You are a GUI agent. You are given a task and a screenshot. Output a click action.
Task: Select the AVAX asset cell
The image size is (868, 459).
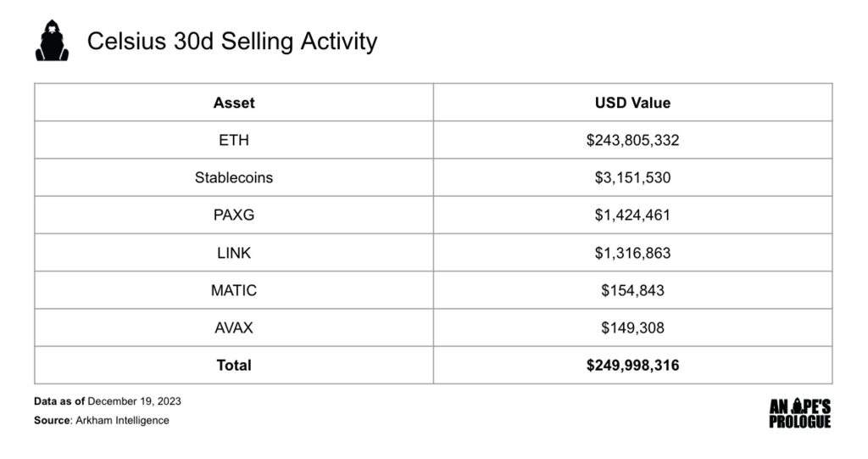coord(234,327)
